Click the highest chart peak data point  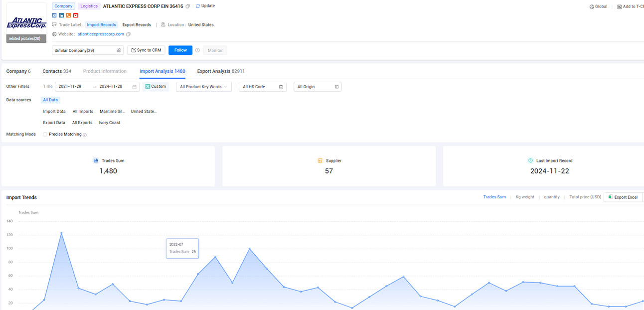coord(61,233)
